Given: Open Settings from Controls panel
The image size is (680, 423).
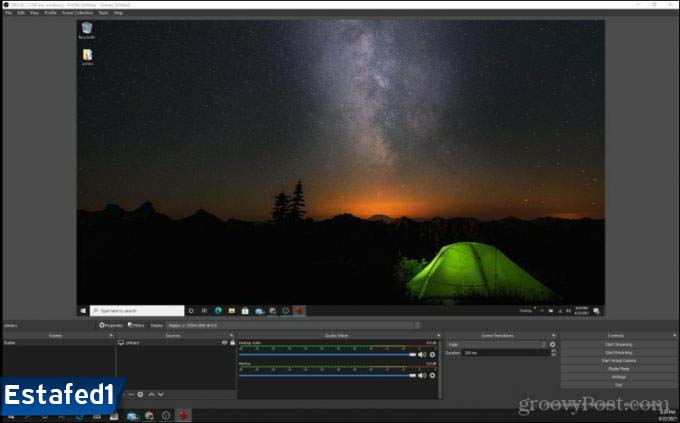Looking at the screenshot, I should tap(618, 377).
